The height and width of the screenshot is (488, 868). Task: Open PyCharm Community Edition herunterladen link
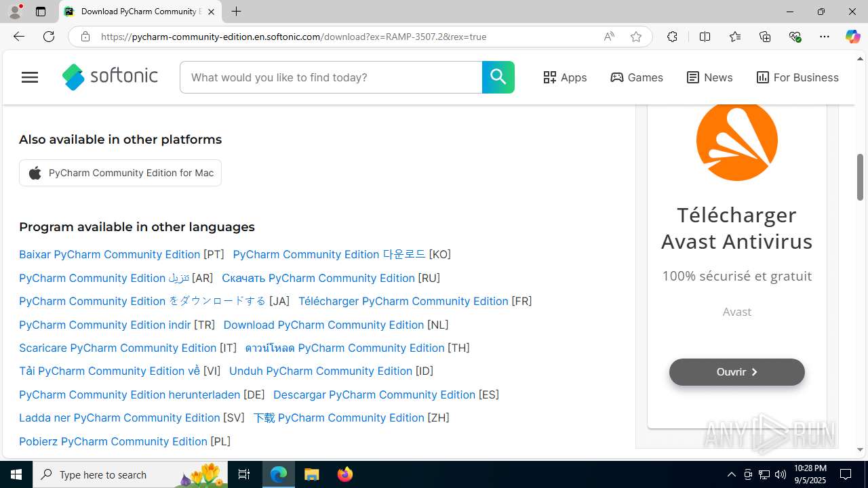[130, 394]
